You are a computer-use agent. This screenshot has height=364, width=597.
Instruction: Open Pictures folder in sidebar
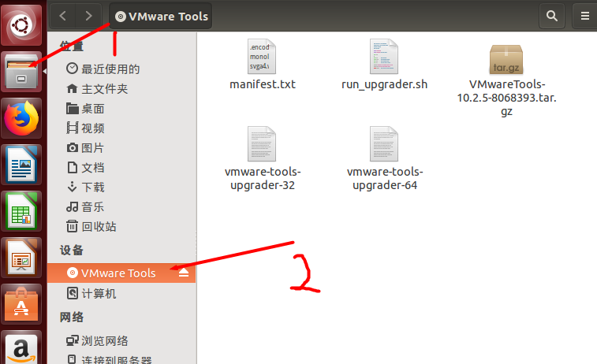[x=121, y=147]
